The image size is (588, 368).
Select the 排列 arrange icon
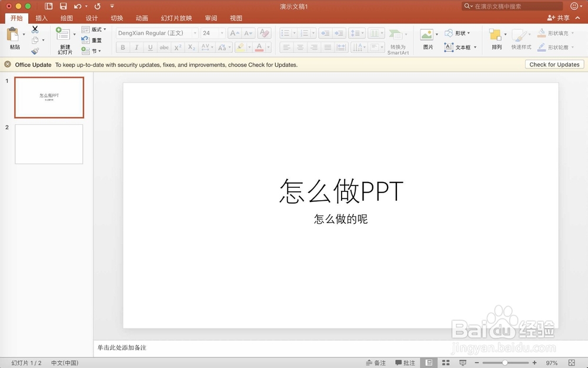496,37
